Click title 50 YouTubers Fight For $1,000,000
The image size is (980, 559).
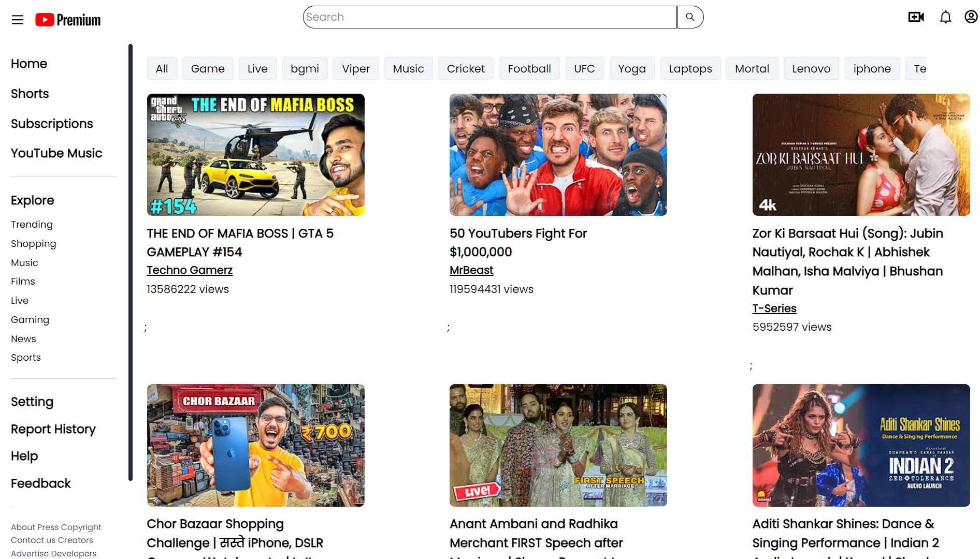(518, 243)
